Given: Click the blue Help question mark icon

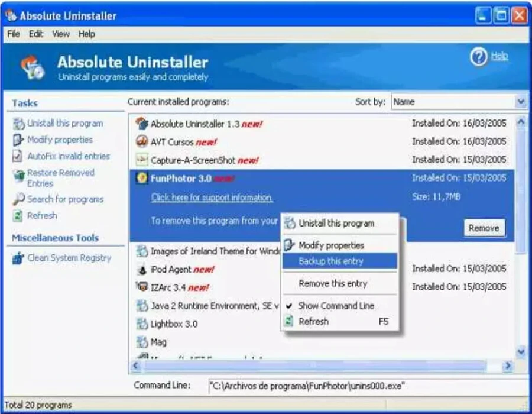Looking at the screenshot, I should tap(478, 57).
